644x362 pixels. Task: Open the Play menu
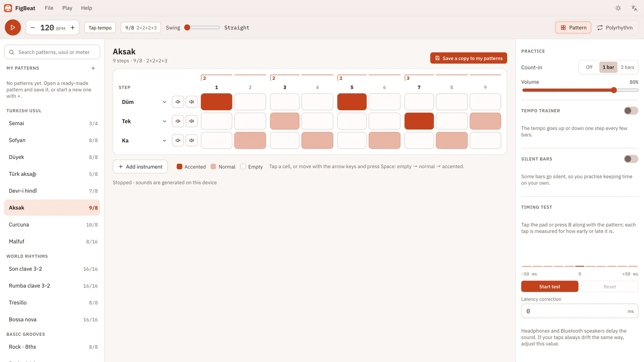click(x=67, y=8)
